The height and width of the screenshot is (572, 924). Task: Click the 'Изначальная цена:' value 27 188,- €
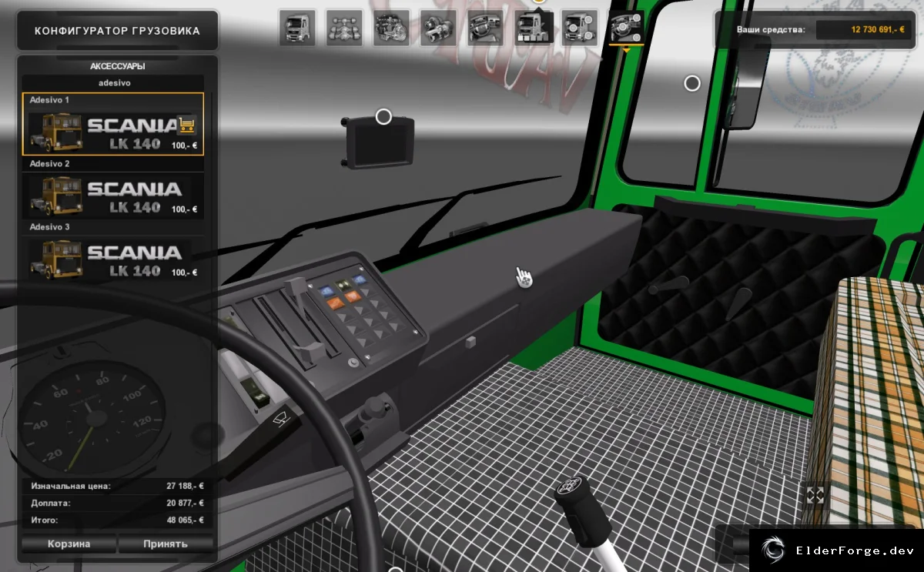pos(185,487)
